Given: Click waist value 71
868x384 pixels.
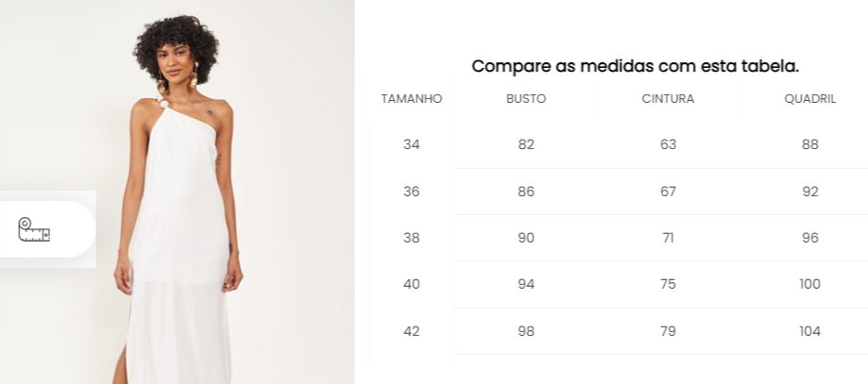Looking at the screenshot, I should click(x=668, y=238).
